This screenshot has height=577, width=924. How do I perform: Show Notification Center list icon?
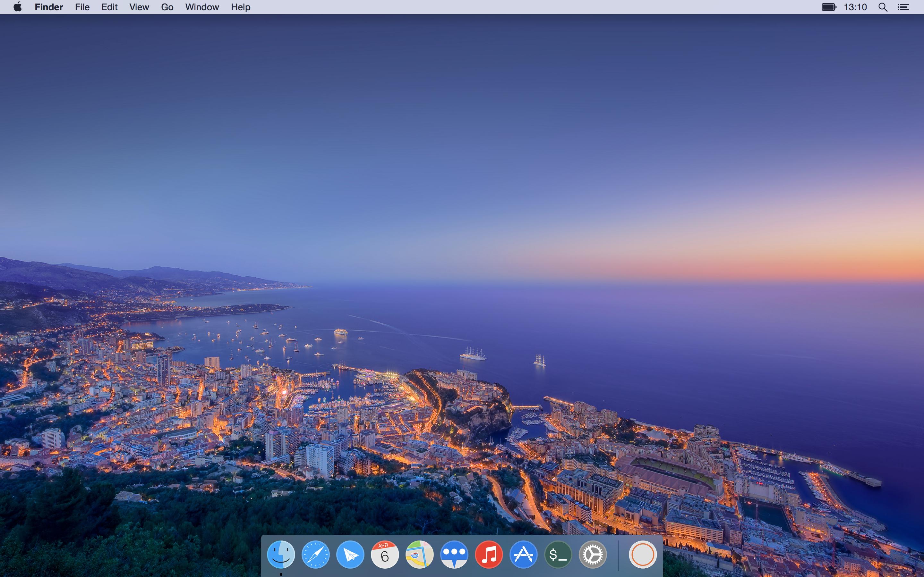point(903,7)
